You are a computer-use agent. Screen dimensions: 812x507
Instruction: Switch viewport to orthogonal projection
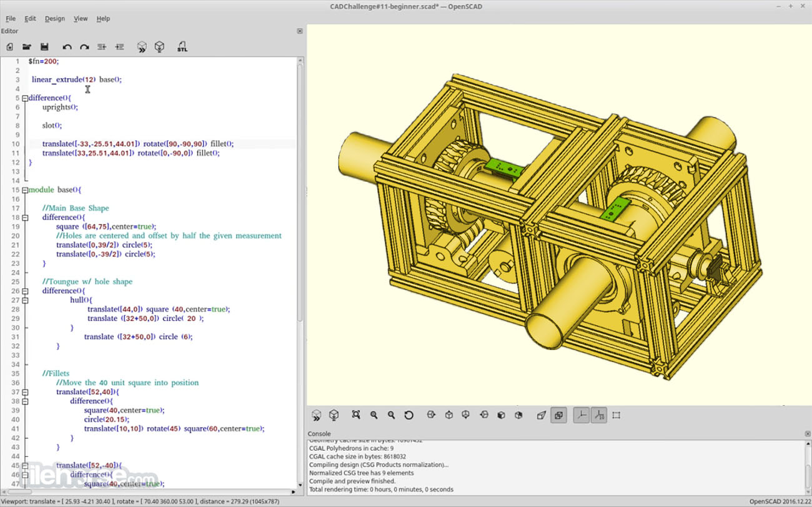pyautogui.click(x=559, y=414)
